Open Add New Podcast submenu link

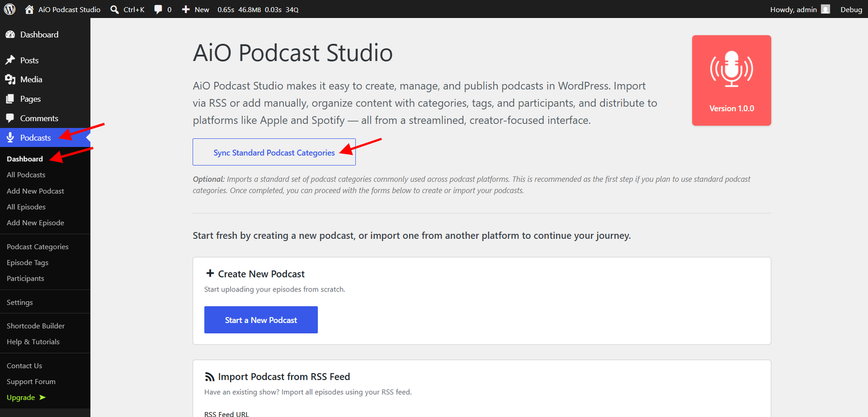(35, 191)
